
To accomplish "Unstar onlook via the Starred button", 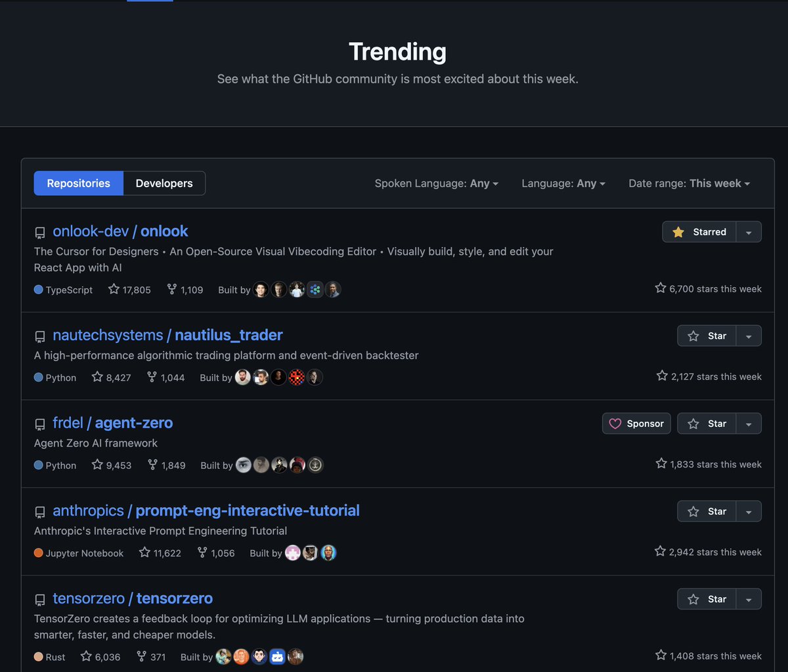I will [699, 232].
